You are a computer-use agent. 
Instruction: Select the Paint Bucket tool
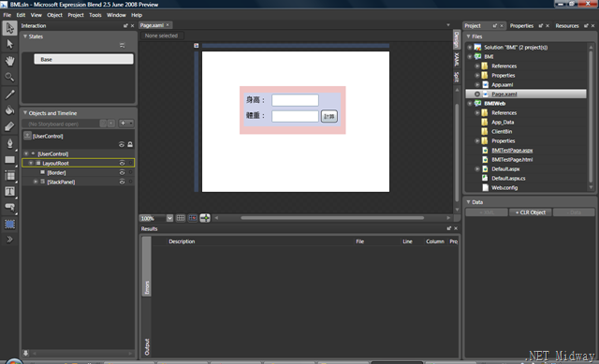click(x=9, y=110)
